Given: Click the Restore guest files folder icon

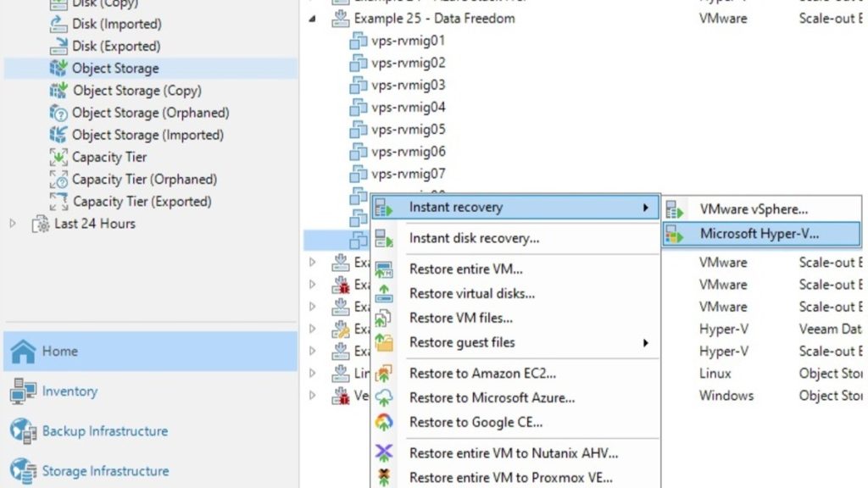Looking at the screenshot, I should coord(384,342).
